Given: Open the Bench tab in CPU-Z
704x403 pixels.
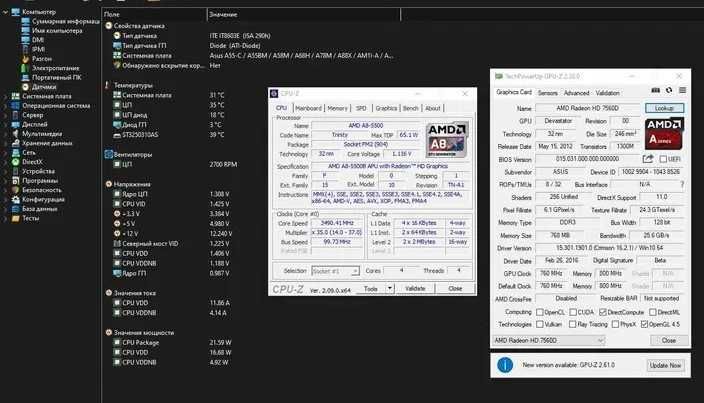Looking at the screenshot, I should tap(410, 108).
